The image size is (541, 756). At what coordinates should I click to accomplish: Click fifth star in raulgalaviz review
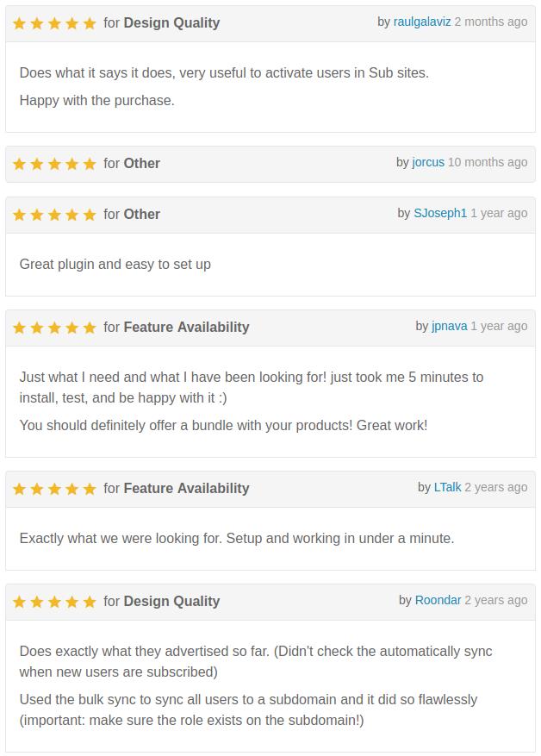(90, 23)
